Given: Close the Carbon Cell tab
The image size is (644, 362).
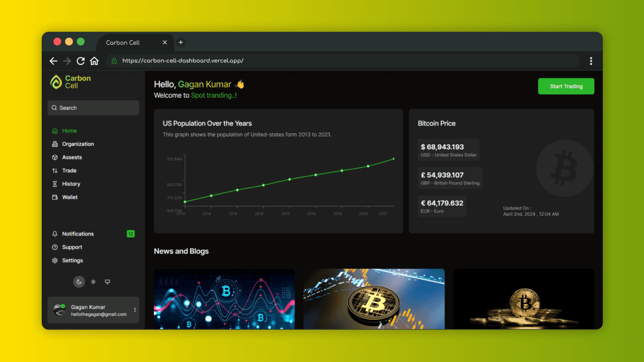Looking at the screenshot, I should pos(165,43).
